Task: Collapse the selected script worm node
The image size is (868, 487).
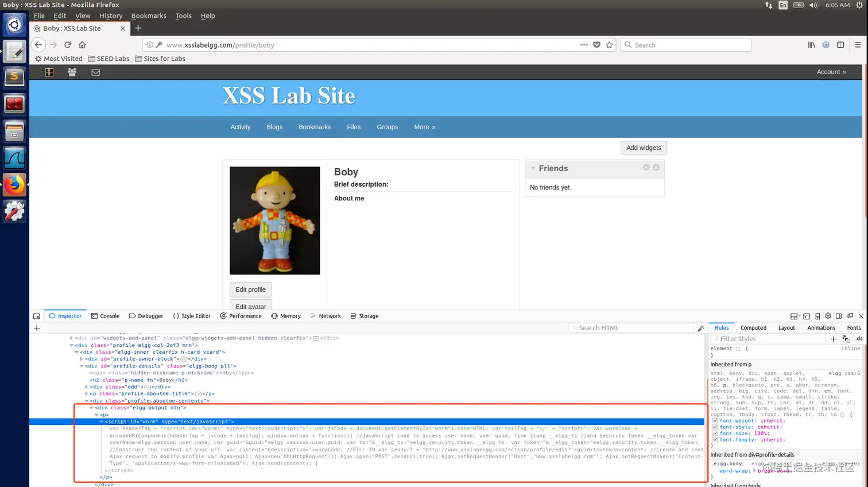Action: pyautogui.click(x=101, y=422)
